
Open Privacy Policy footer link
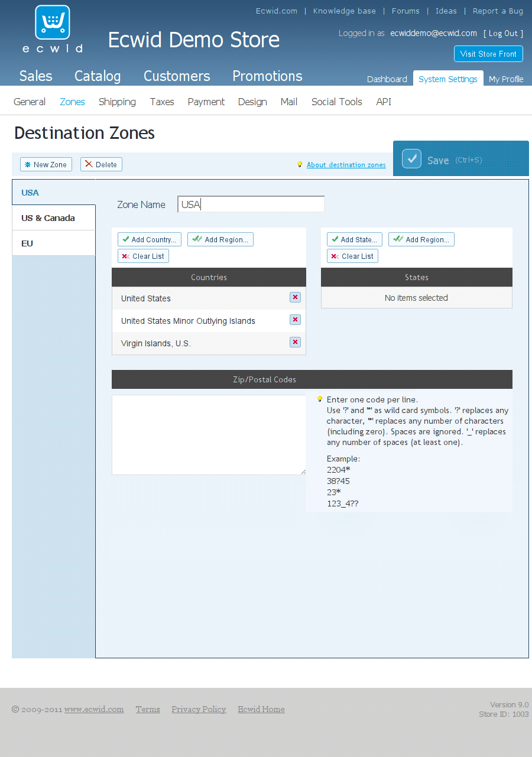[x=199, y=709]
